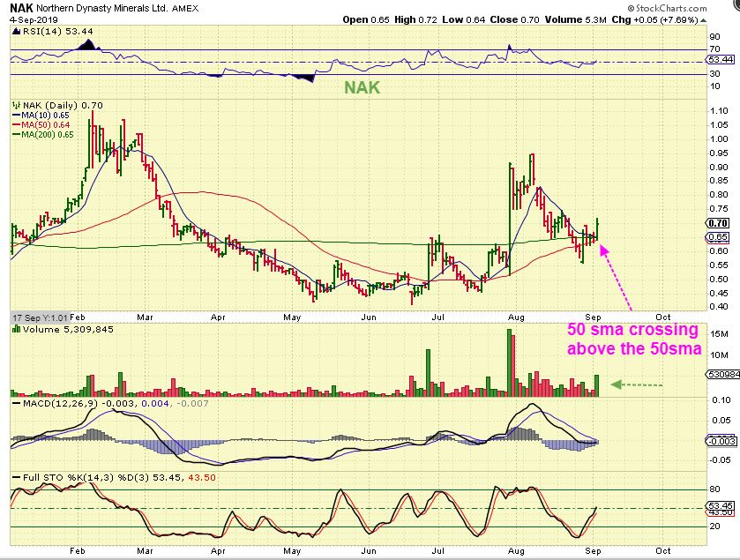Click Aug on the date axis under the stochastic panel
This screenshot has height=560, width=740.
pos(516,551)
